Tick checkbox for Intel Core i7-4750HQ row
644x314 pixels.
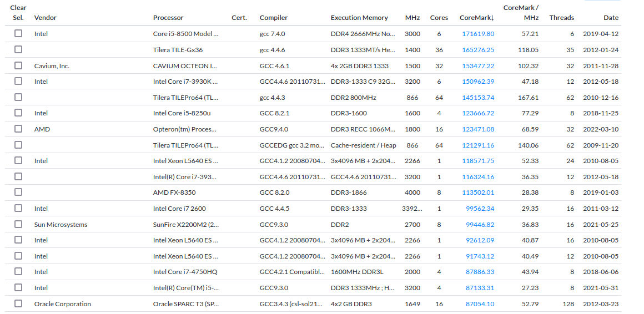(18, 271)
